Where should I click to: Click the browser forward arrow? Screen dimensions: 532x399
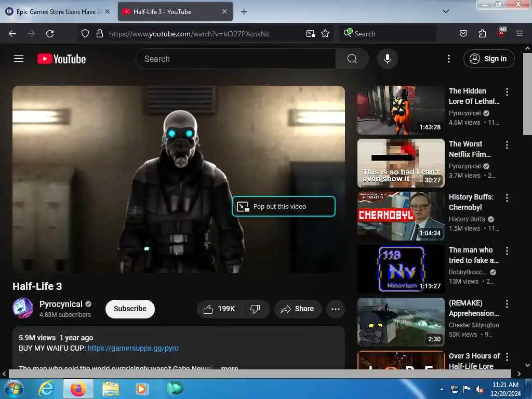click(x=31, y=34)
